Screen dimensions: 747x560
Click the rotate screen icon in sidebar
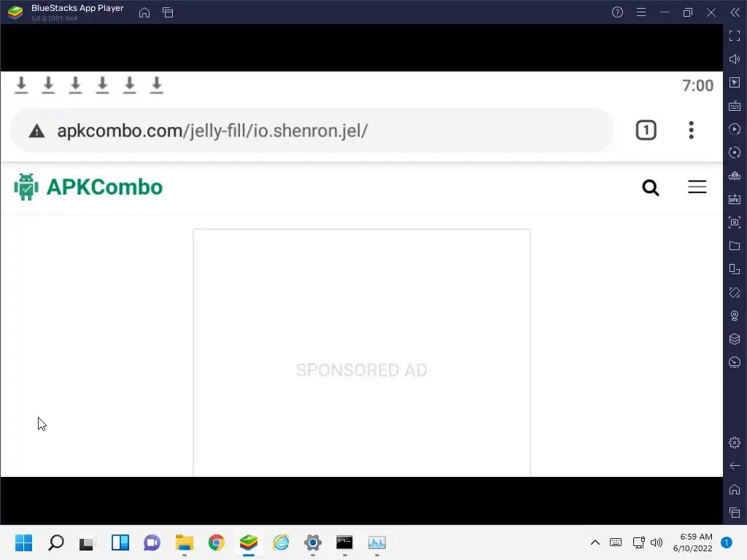point(735,269)
